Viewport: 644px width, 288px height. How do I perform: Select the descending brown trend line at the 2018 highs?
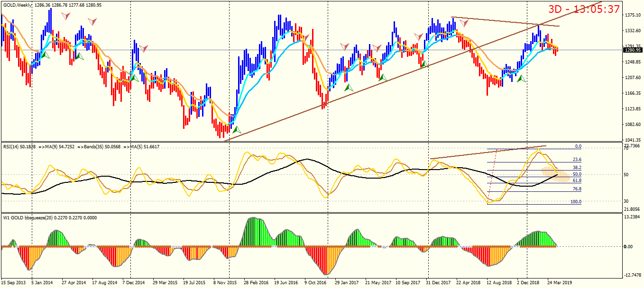(505, 22)
